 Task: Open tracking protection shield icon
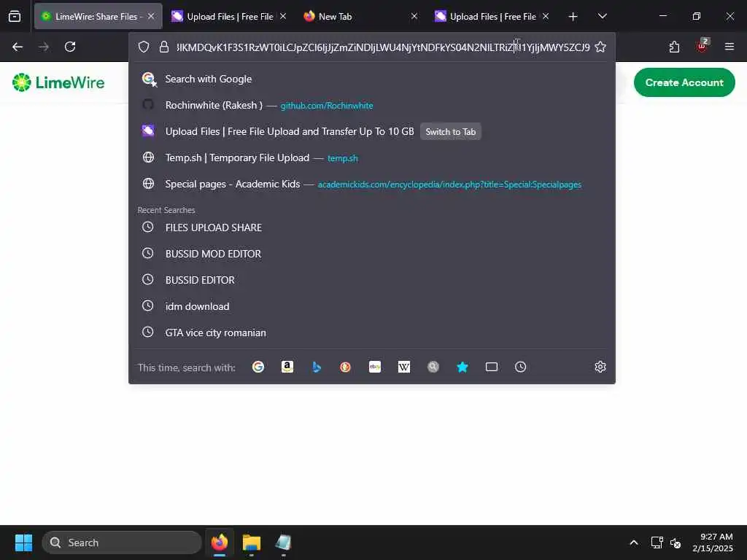(x=144, y=47)
